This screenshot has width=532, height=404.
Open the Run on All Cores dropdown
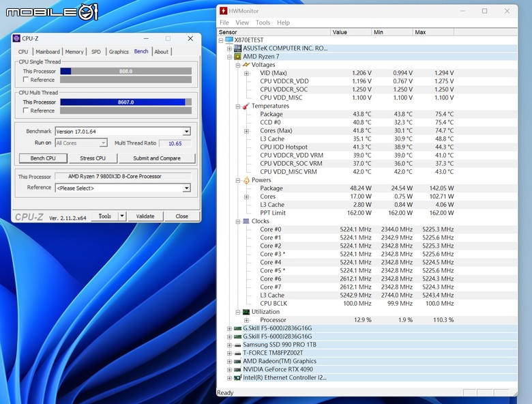pos(103,143)
